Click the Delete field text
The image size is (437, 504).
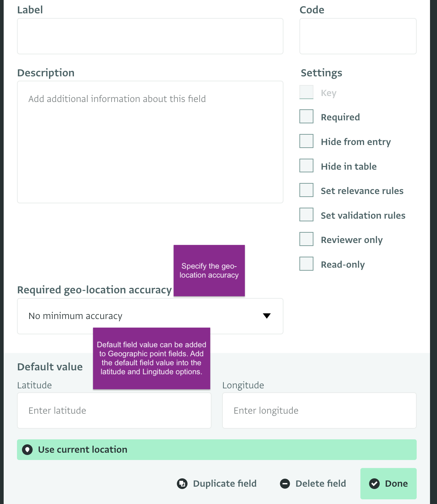pyautogui.click(x=320, y=484)
